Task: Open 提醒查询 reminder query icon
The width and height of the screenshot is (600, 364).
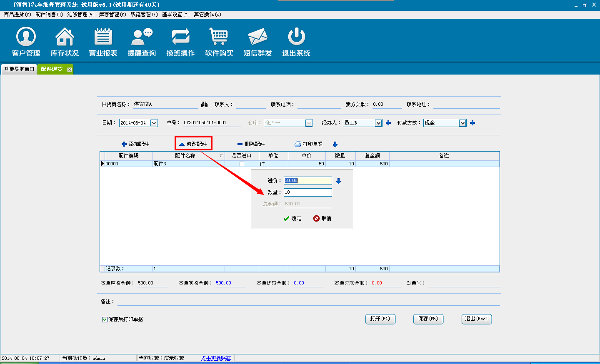Action: (142, 37)
